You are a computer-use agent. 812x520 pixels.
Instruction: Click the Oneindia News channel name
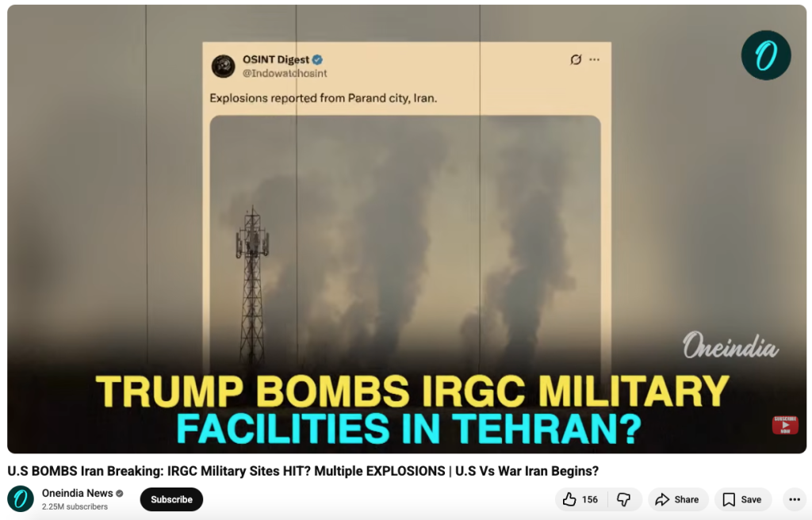(x=77, y=493)
